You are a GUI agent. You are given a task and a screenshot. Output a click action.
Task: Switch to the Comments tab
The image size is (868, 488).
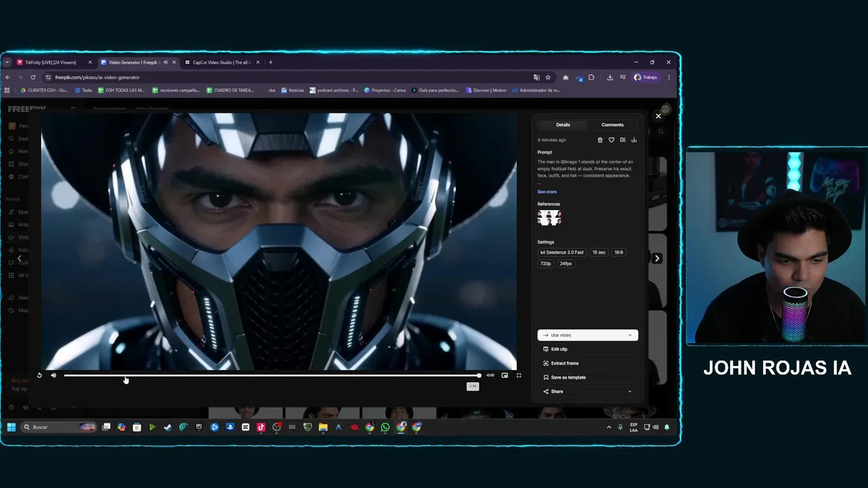tap(612, 125)
